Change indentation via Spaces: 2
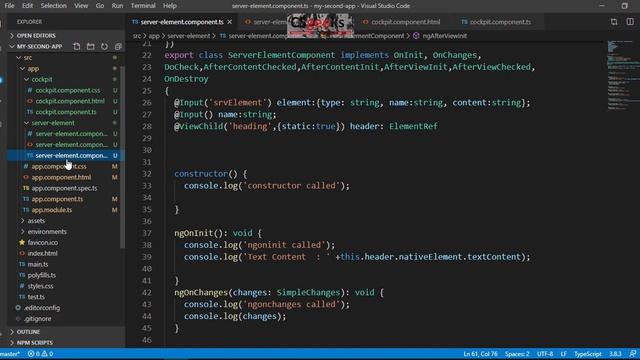640x360 pixels. pyautogui.click(x=517, y=354)
